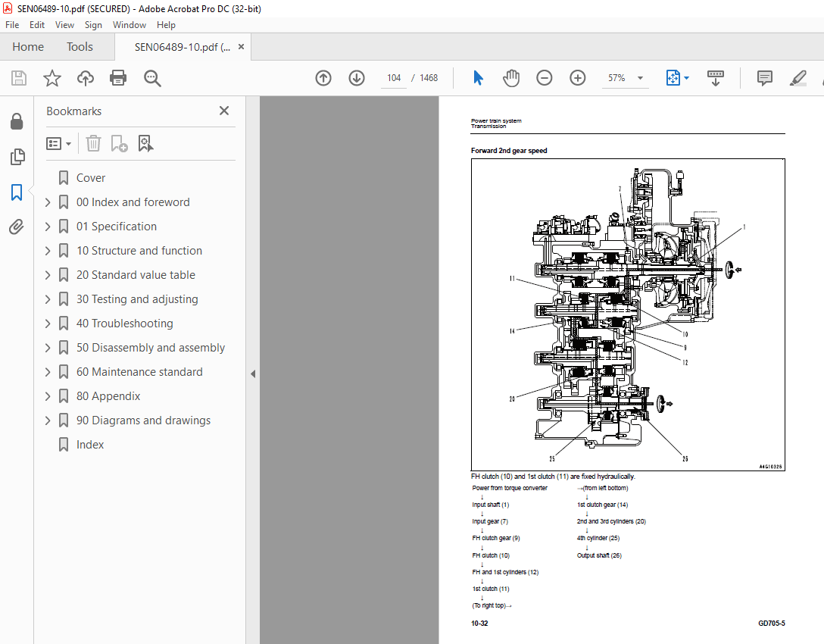This screenshot has width=824, height=644.
Task: Open the Share with Others tool
Action: point(85,77)
